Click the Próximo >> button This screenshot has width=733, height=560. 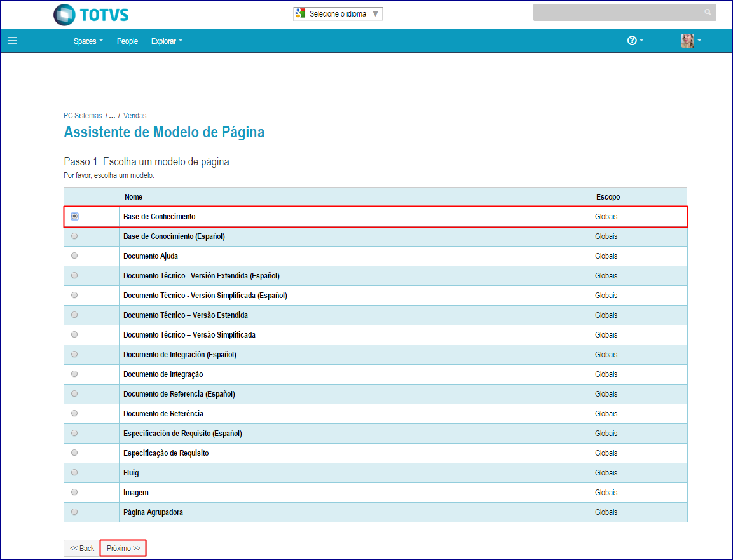123,549
